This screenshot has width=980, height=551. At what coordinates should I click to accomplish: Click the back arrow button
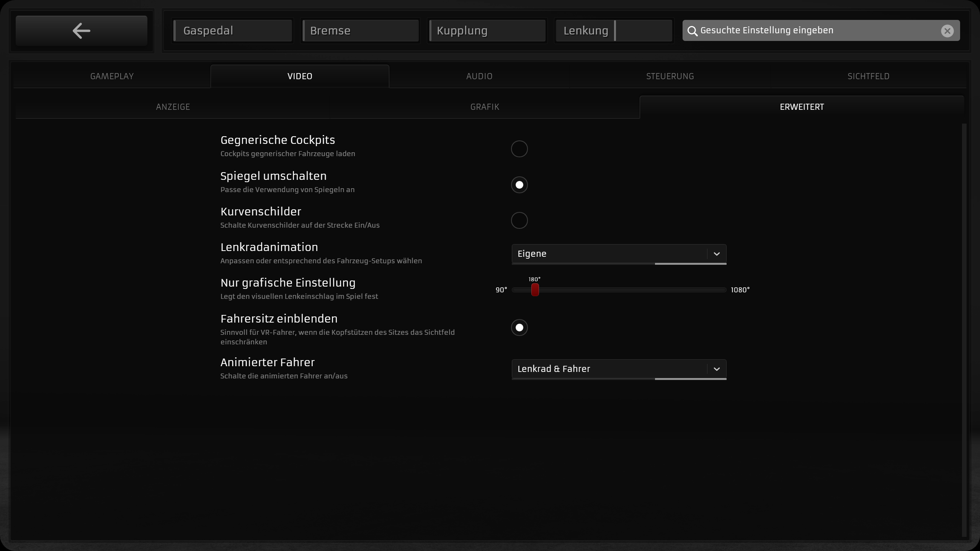coord(81,31)
